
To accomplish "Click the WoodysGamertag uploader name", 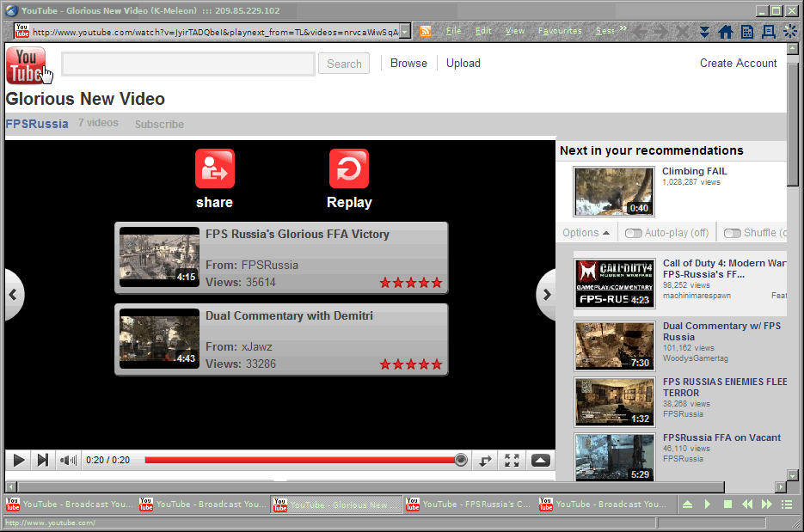I will (x=696, y=358).
